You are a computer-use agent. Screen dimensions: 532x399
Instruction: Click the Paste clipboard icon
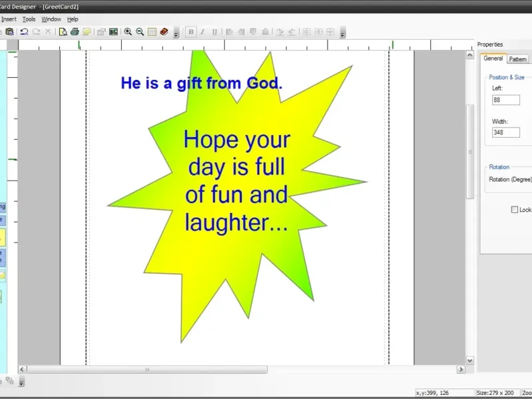pyautogui.click(x=9, y=31)
